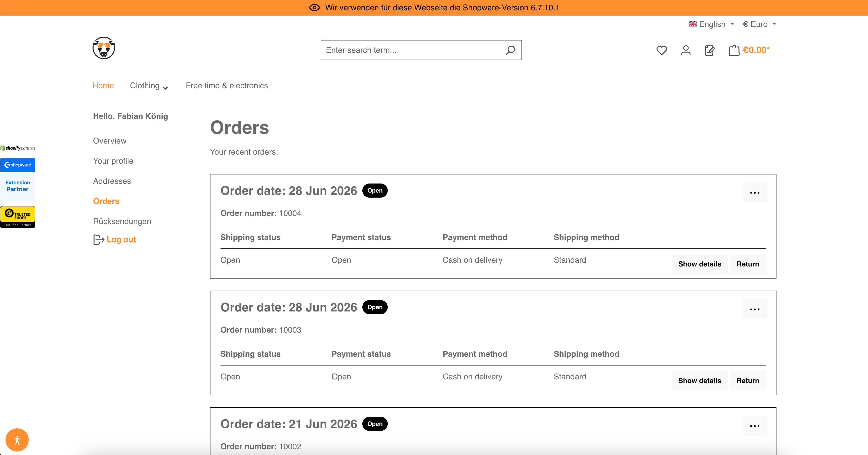Click the Shopify partners badge
868x455 pixels.
click(x=18, y=148)
